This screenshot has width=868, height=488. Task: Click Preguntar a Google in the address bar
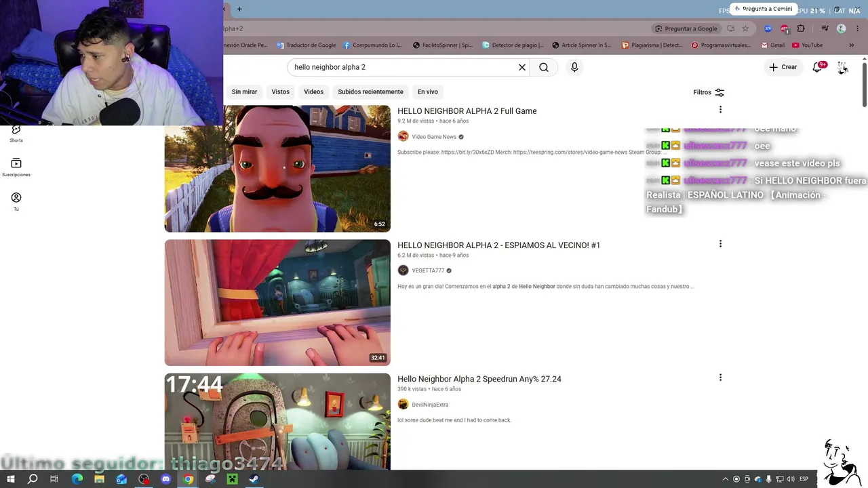tap(686, 28)
